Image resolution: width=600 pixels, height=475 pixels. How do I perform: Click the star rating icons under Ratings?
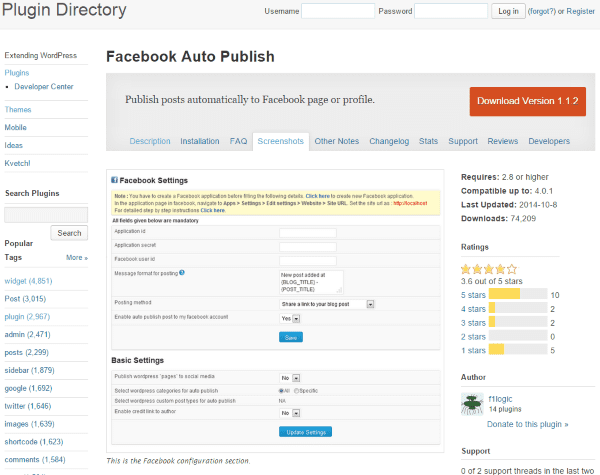pos(489,269)
